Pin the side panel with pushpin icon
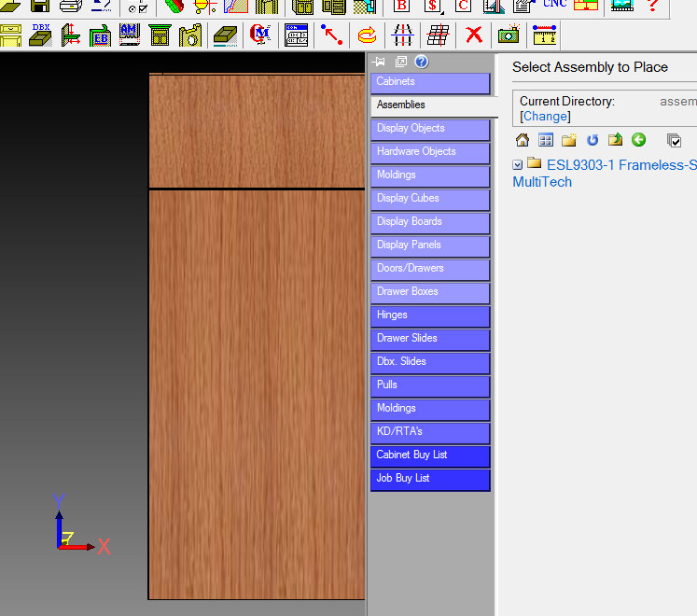Screen dimensions: 697x616 pos(379,63)
